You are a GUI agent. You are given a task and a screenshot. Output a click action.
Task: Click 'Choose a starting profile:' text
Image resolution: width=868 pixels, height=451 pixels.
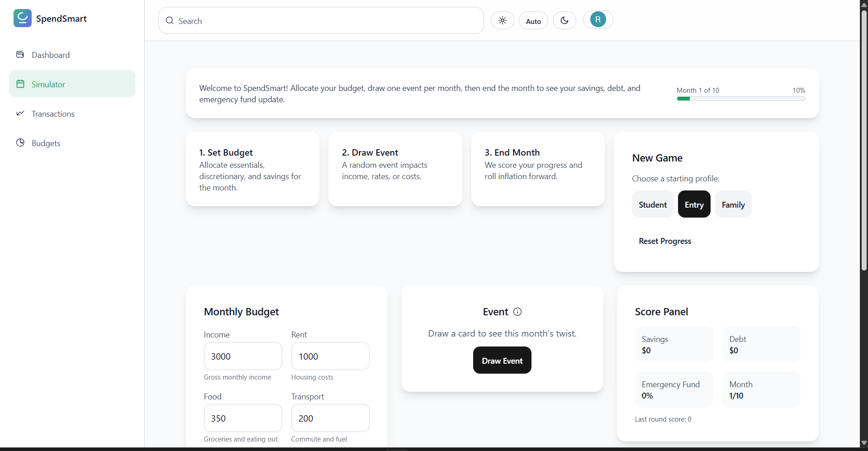676,179
